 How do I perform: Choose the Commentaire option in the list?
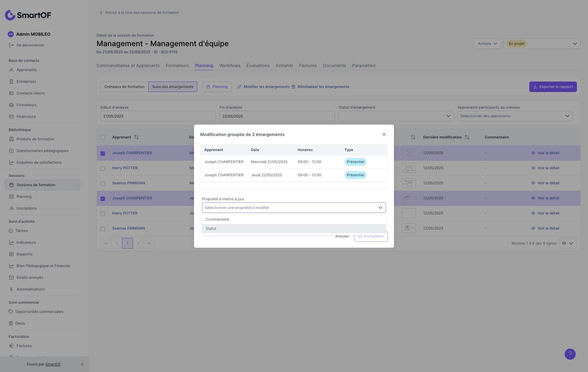tap(217, 219)
